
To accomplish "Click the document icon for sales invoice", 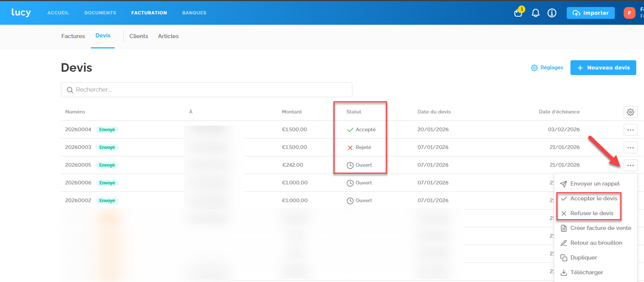I will [564, 228].
